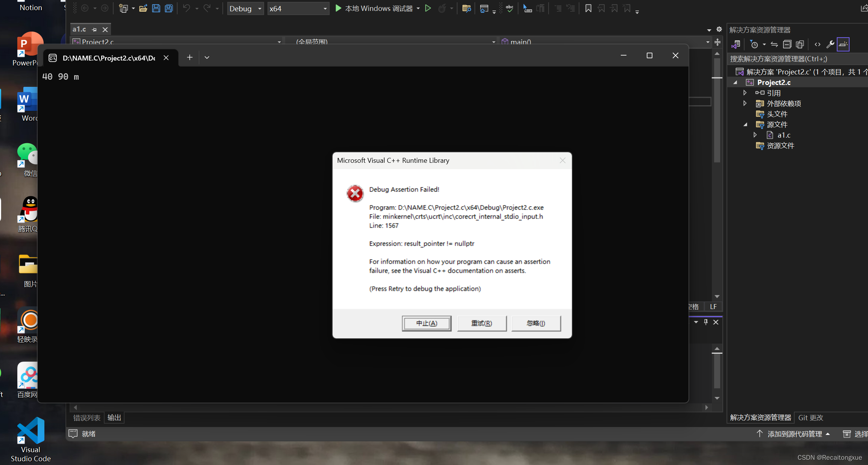Open Properties via the wrench icon
The image size is (868, 465).
(830, 44)
